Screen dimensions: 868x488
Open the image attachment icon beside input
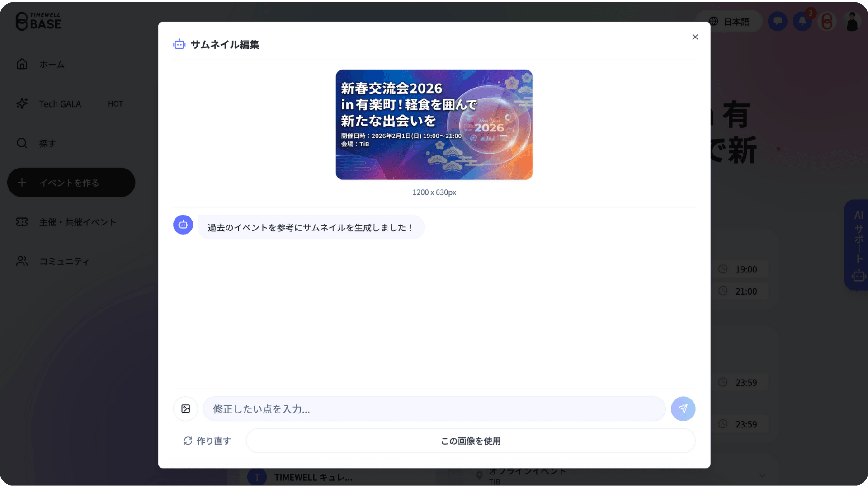185,408
